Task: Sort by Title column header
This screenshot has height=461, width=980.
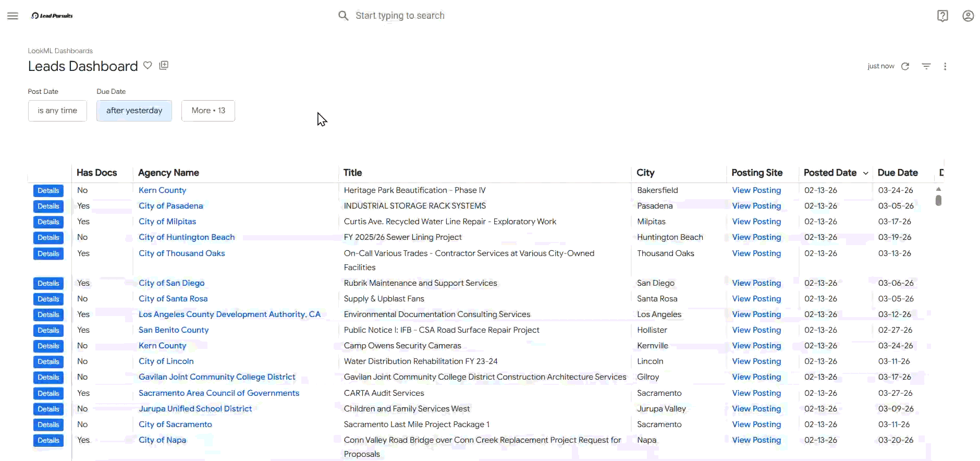Action: pyautogui.click(x=352, y=173)
